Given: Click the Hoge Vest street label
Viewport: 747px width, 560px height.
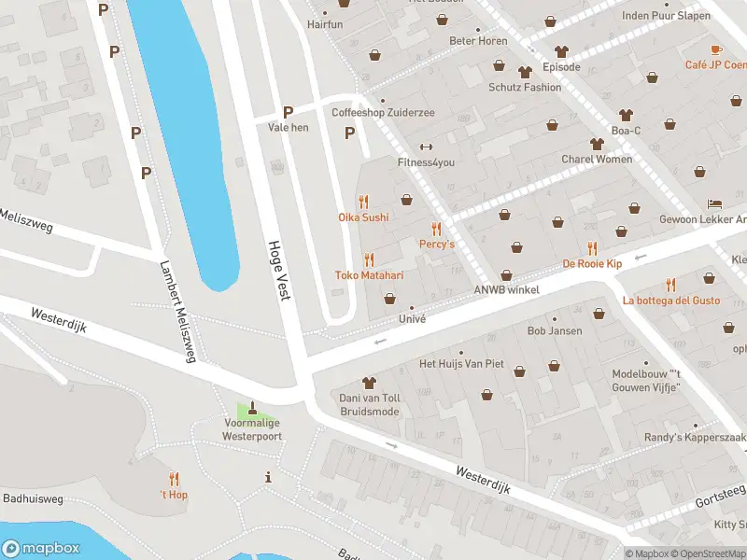Looking at the screenshot, I should click(x=279, y=271).
